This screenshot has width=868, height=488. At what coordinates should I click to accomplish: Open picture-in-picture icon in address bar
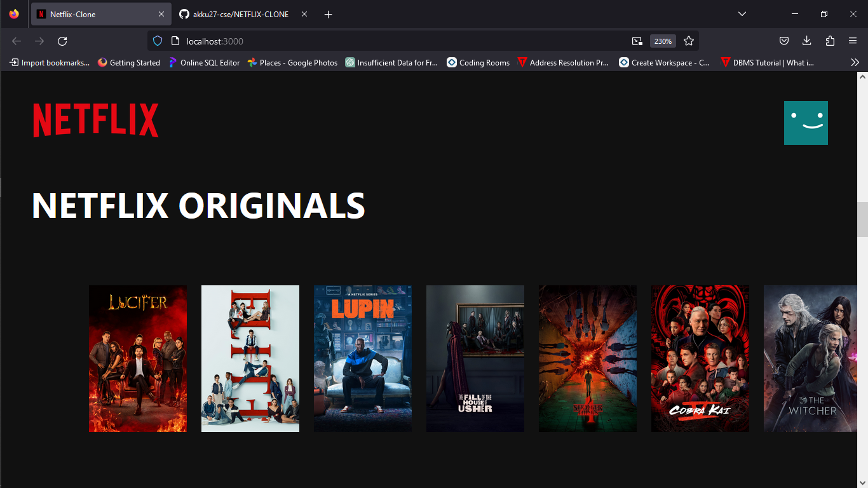coord(637,41)
